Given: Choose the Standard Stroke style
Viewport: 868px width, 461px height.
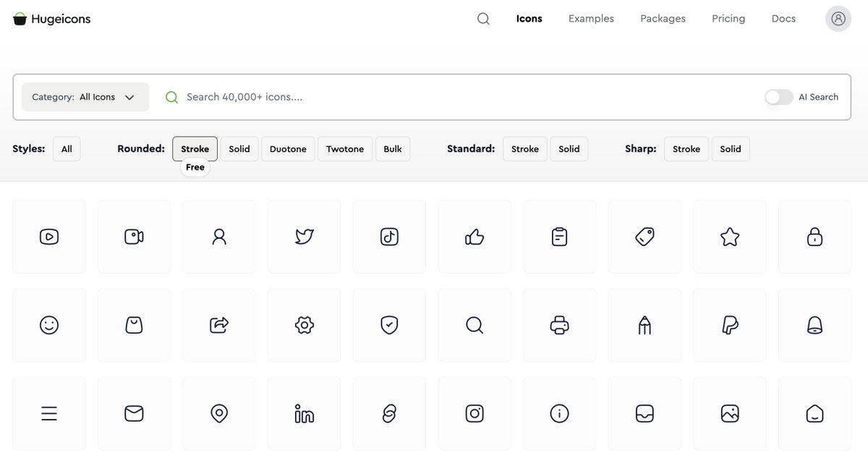Looking at the screenshot, I should (525, 149).
